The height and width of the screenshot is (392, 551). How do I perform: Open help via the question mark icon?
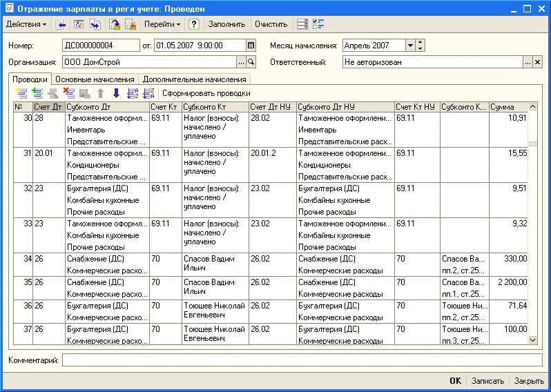[193, 24]
